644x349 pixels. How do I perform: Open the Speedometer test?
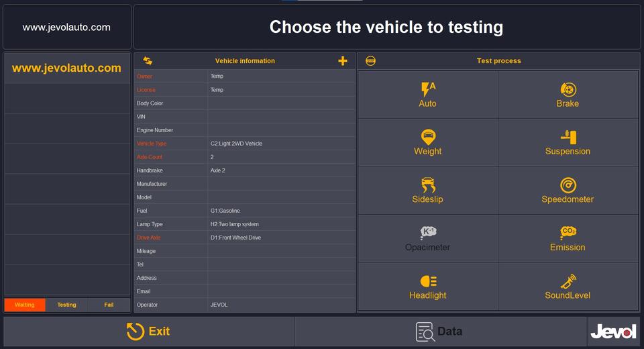[568, 191]
